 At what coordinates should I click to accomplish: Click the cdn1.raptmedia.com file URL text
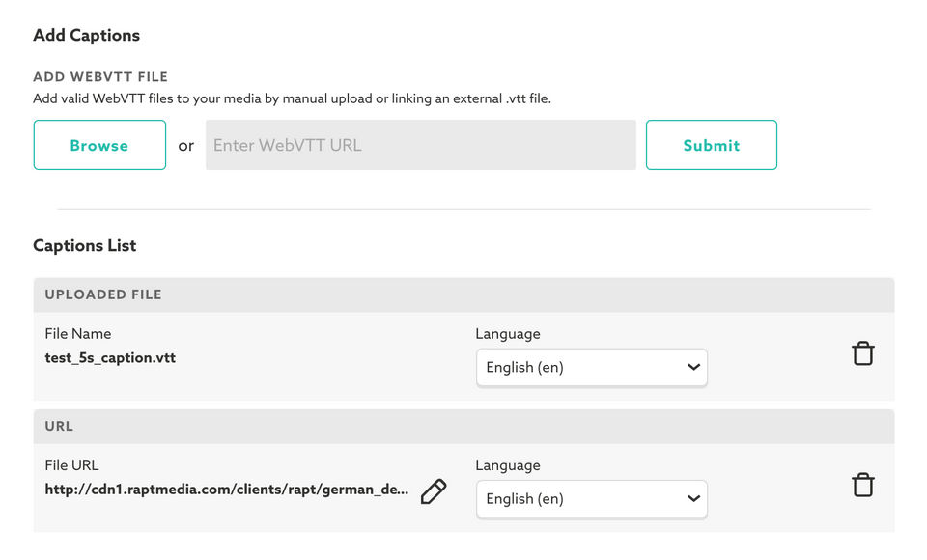226,490
